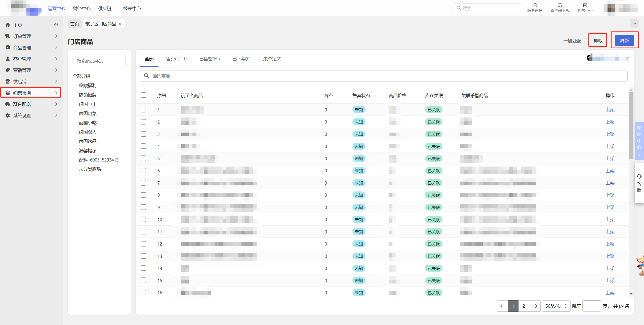Check the box for row 5
The height and width of the screenshot is (325, 644).
143,158
